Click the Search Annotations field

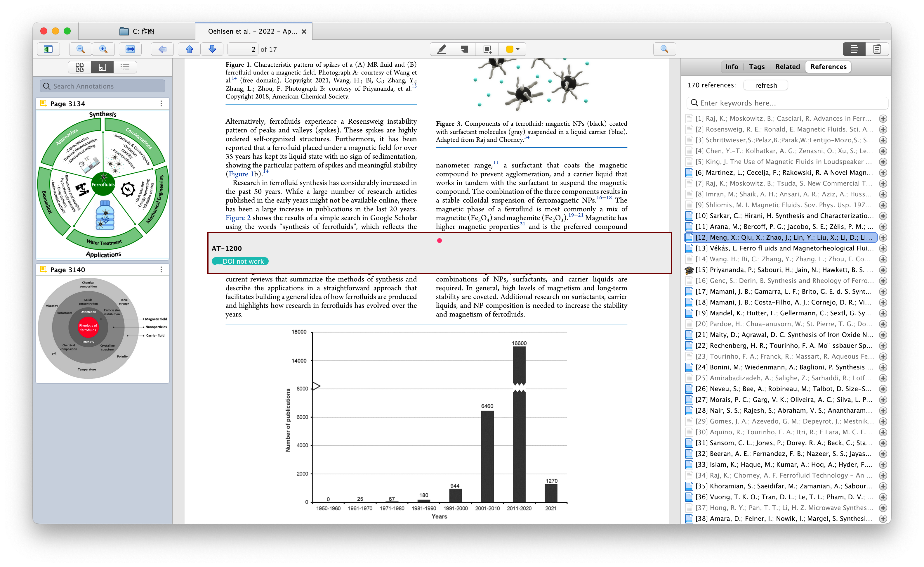pos(103,86)
